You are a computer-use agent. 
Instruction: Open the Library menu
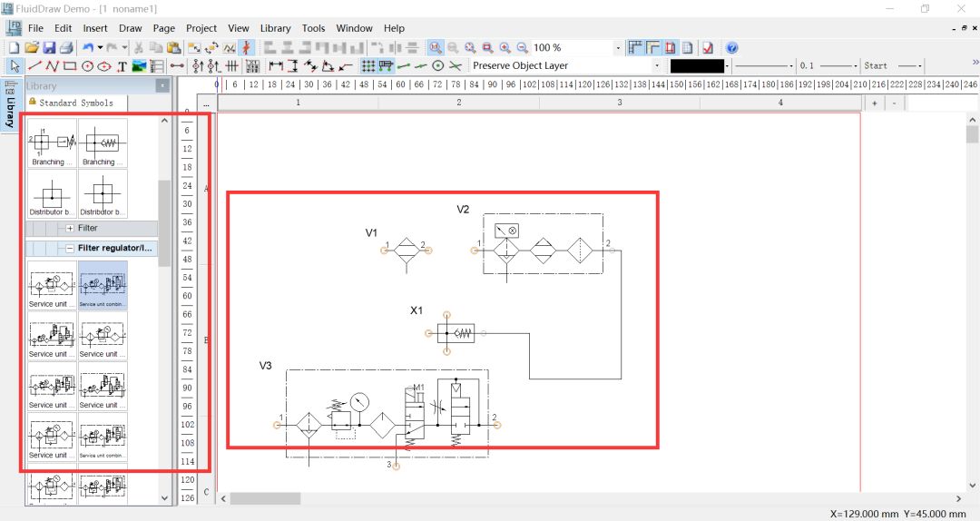[x=275, y=28]
